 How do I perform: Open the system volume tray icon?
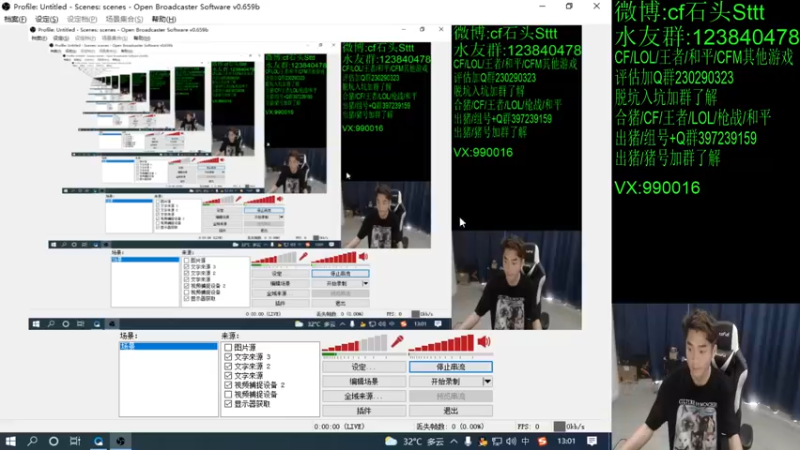[511, 441]
